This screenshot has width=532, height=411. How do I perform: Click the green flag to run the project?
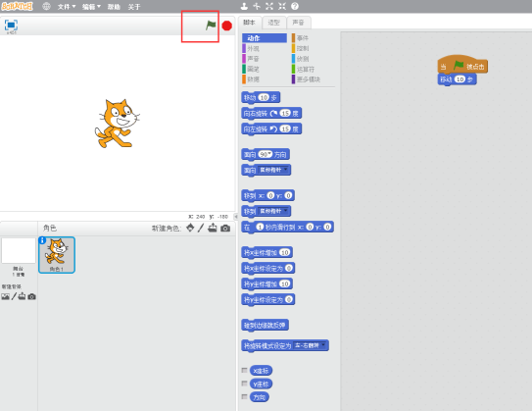pyautogui.click(x=211, y=26)
